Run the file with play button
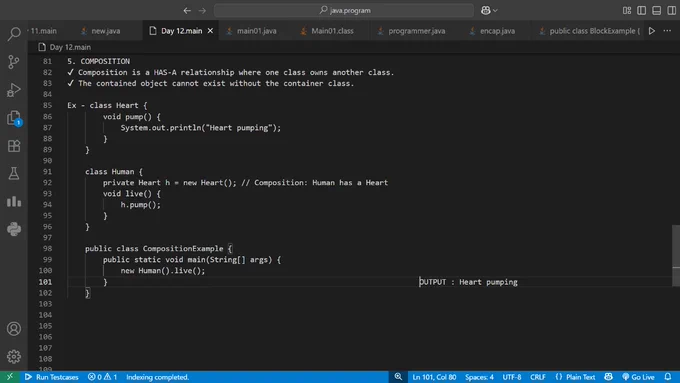This screenshot has width=680, height=383. [x=652, y=31]
